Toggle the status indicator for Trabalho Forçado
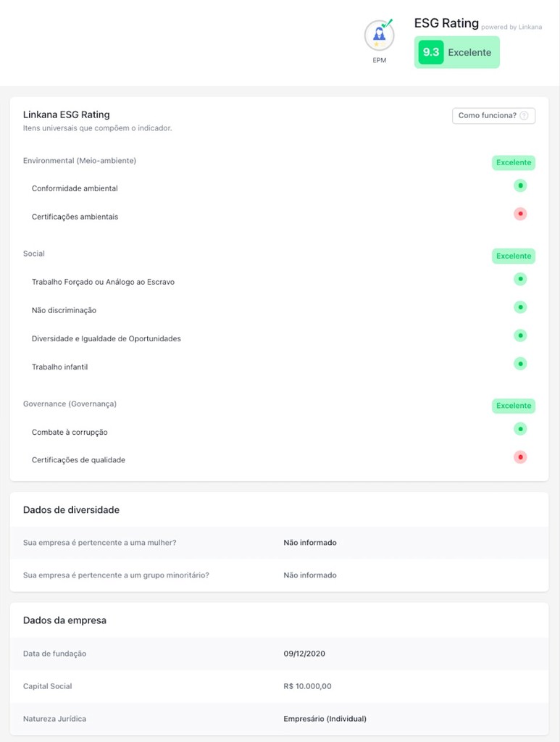This screenshot has width=560, height=742. (520, 278)
